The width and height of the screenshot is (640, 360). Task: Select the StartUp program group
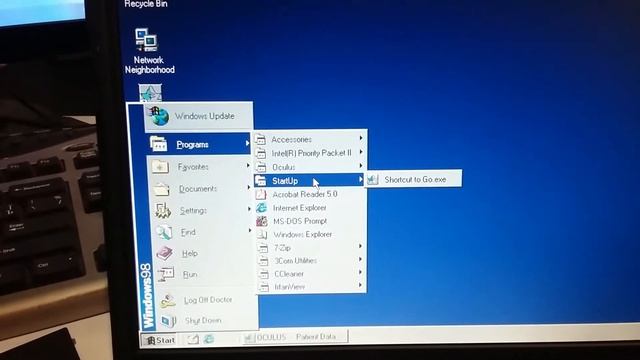[x=309, y=180]
